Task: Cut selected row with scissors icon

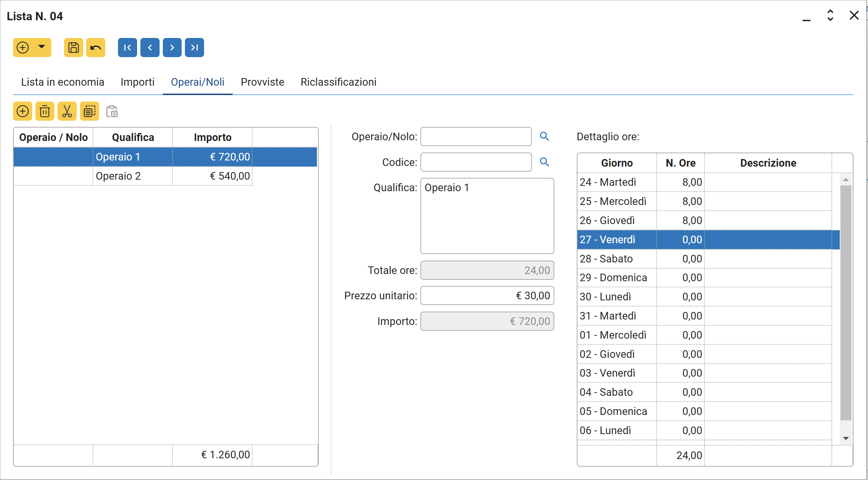Action: 67,111
